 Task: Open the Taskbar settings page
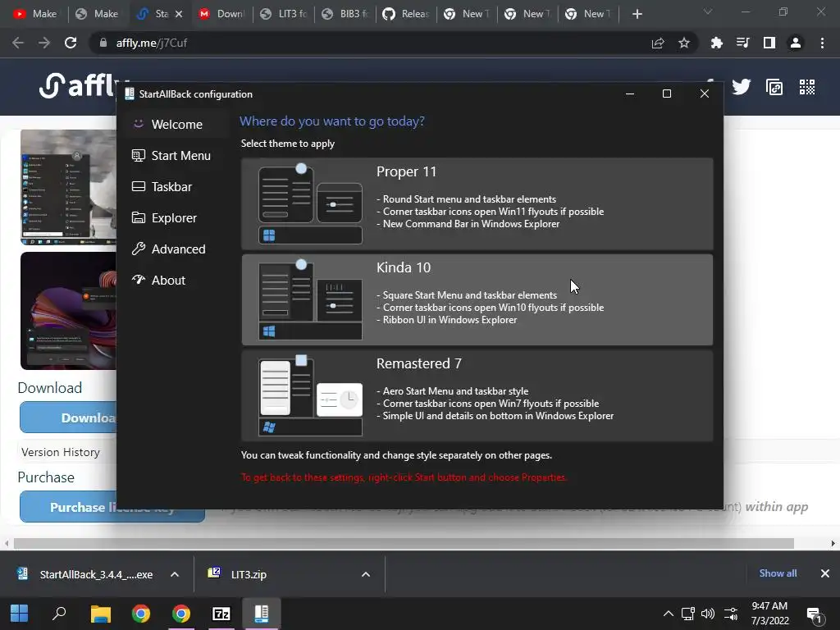pos(174,186)
